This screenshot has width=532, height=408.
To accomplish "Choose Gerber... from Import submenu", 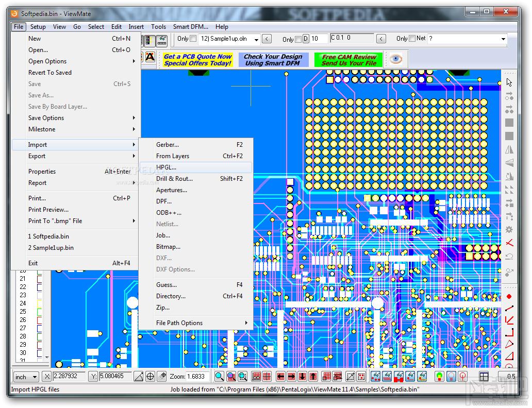I will 196,144.
